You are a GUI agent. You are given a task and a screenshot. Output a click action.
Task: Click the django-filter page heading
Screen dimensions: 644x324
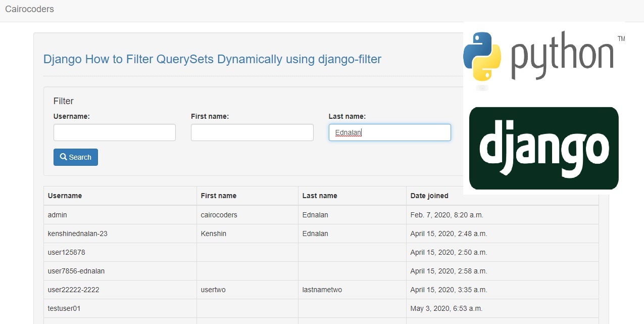point(212,59)
